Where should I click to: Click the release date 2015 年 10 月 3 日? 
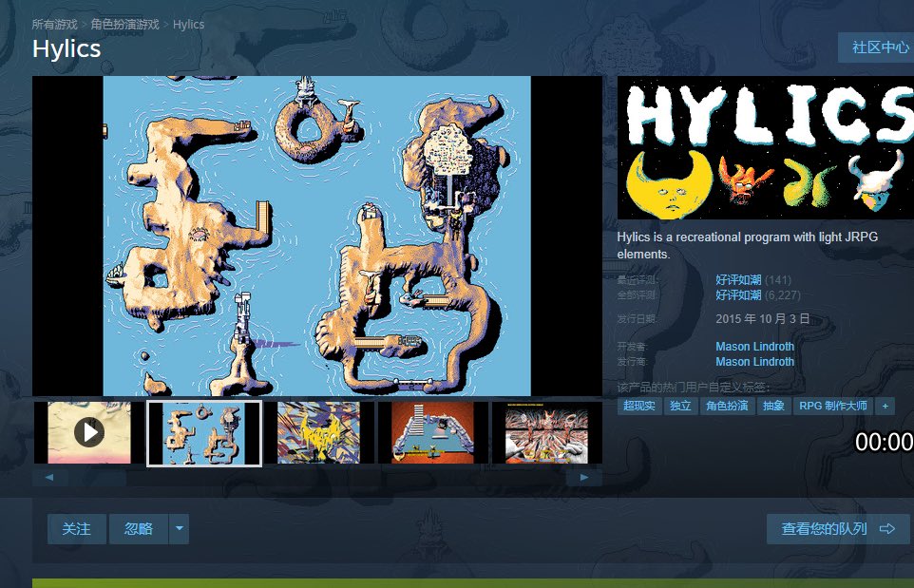coord(762,319)
